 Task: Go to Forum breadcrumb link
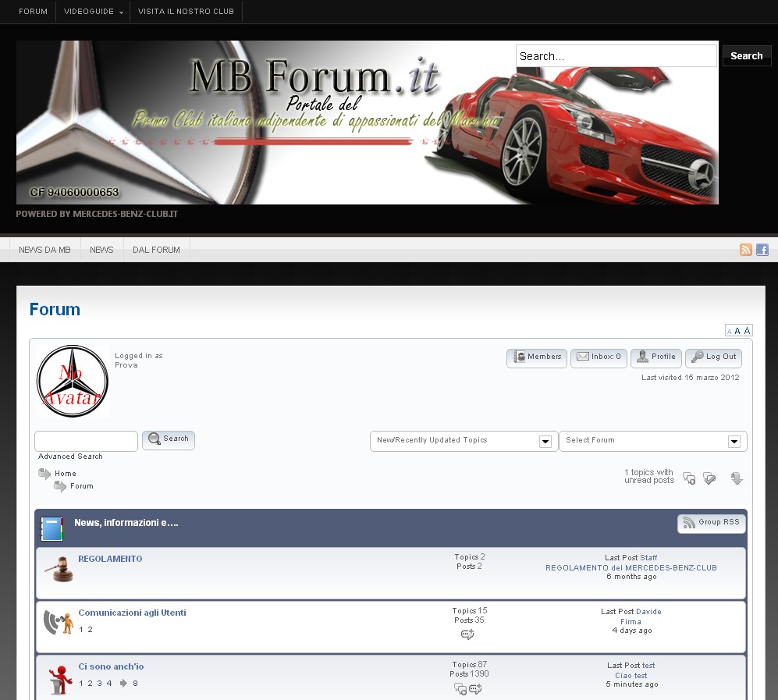coord(82,486)
